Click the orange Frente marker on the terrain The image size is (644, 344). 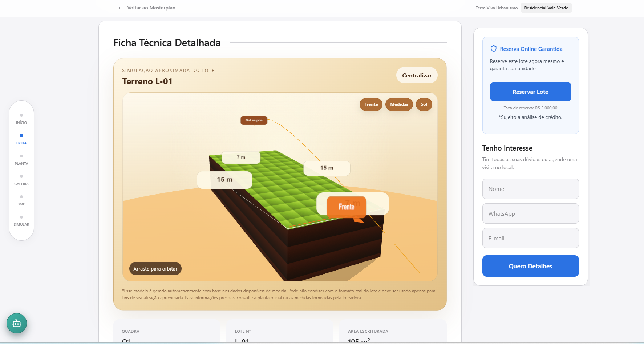(346, 207)
